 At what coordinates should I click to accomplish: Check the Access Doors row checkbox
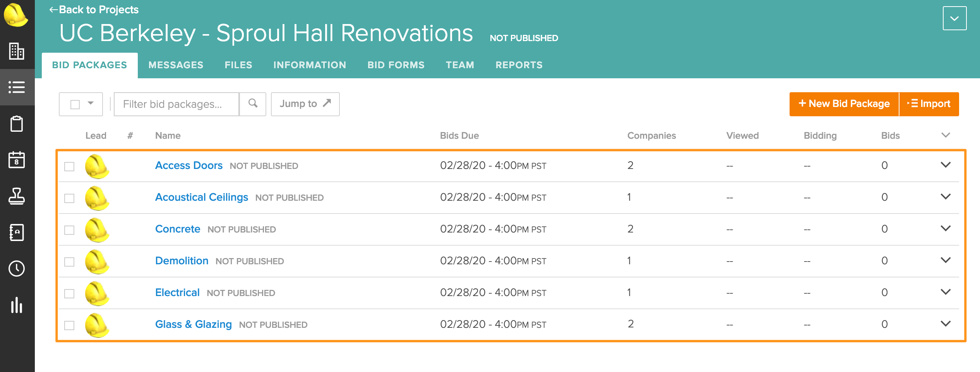pos(69,167)
